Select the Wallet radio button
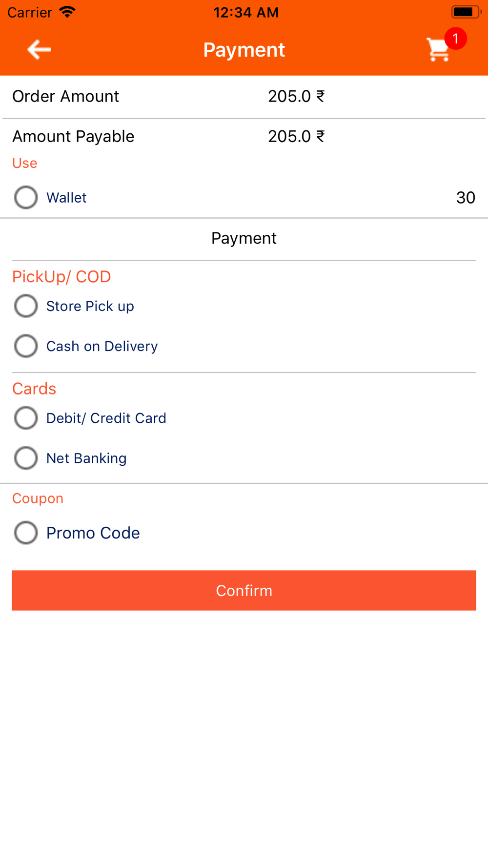The image size is (488, 868). [26, 198]
